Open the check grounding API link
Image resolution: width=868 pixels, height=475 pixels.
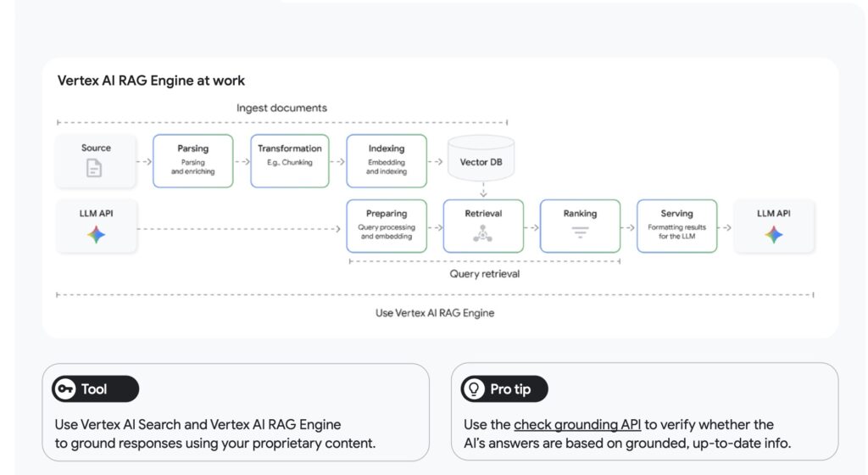pos(576,424)
